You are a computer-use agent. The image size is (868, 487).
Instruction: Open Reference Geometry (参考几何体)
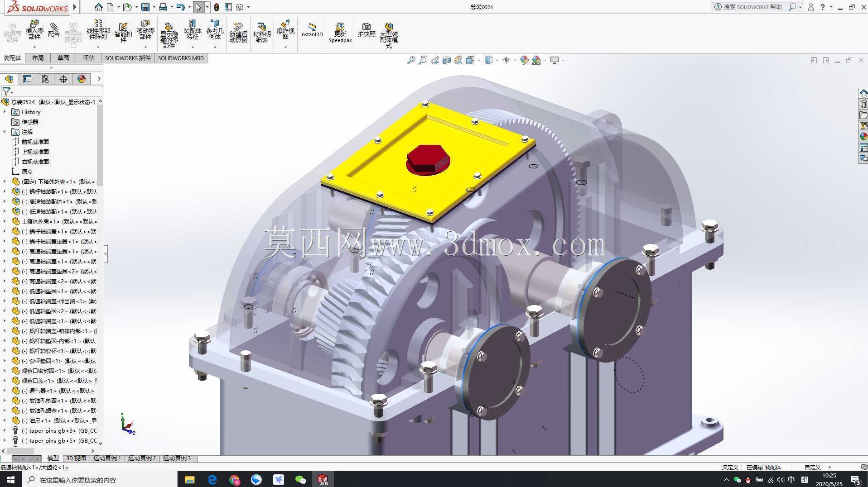click(x=215, y=30)
